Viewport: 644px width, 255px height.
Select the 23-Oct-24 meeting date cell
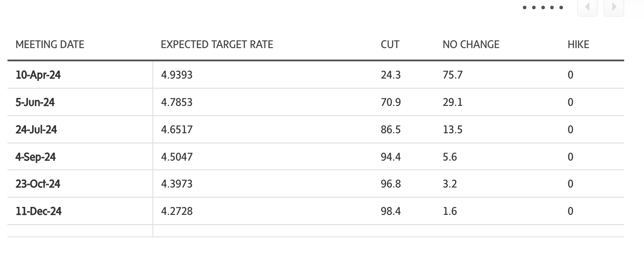(x=38, y=184)
